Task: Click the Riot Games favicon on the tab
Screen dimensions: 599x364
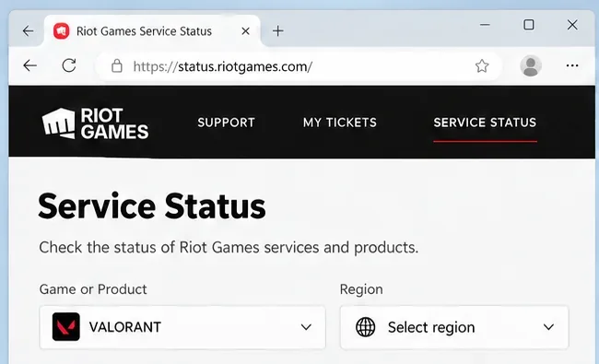Action: click(62, 31)
